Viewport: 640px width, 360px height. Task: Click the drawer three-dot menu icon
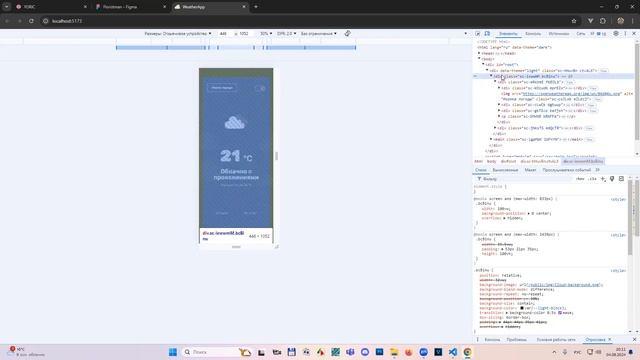478,340
